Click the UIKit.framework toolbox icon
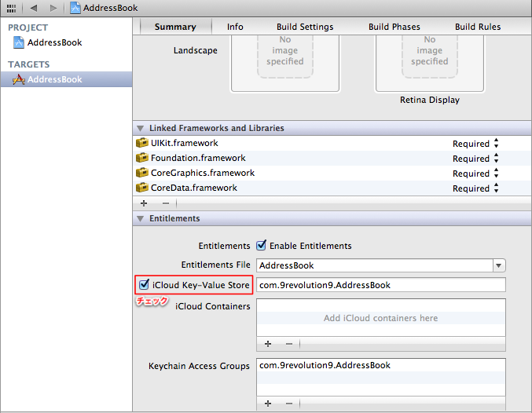The image size is (532, 413). point(142,143)
